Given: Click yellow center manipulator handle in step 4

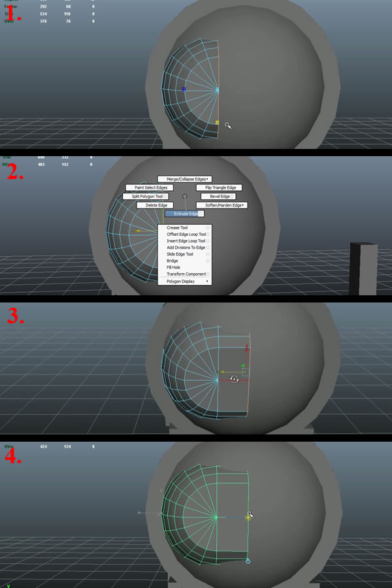Looking at the screenshot, I should pyautogui.click(x=248, y=517).
